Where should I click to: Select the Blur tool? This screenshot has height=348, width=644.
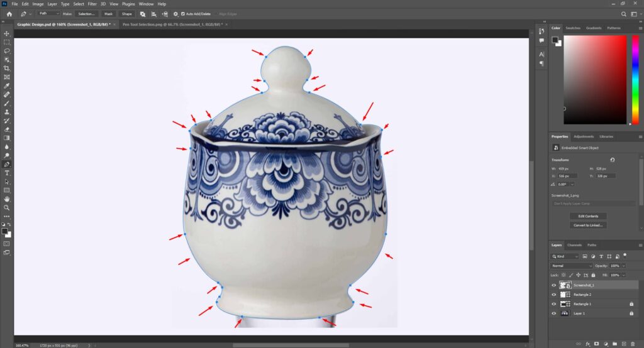click(x=6, y=147)
